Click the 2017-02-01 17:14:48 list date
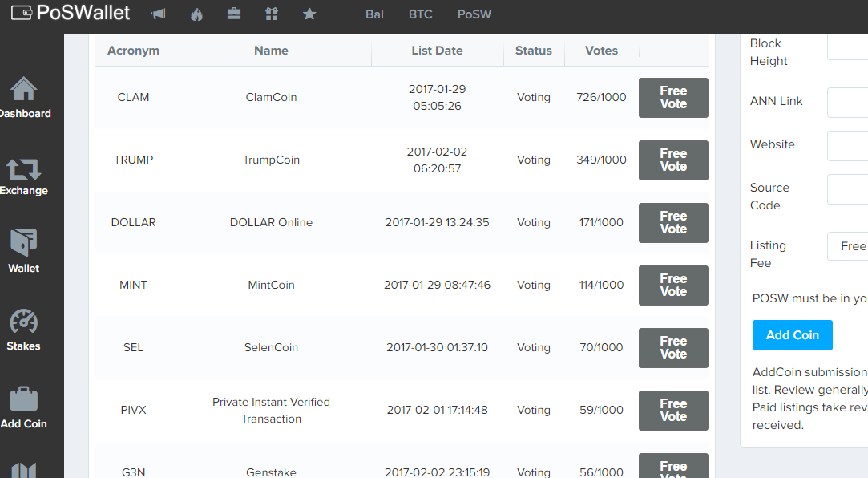Screen dimensions: 868x478 (x=437, y=411)
